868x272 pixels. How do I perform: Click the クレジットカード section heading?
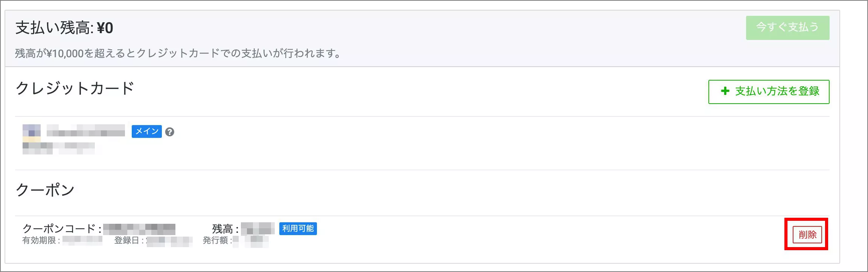[x=75, y=89]
